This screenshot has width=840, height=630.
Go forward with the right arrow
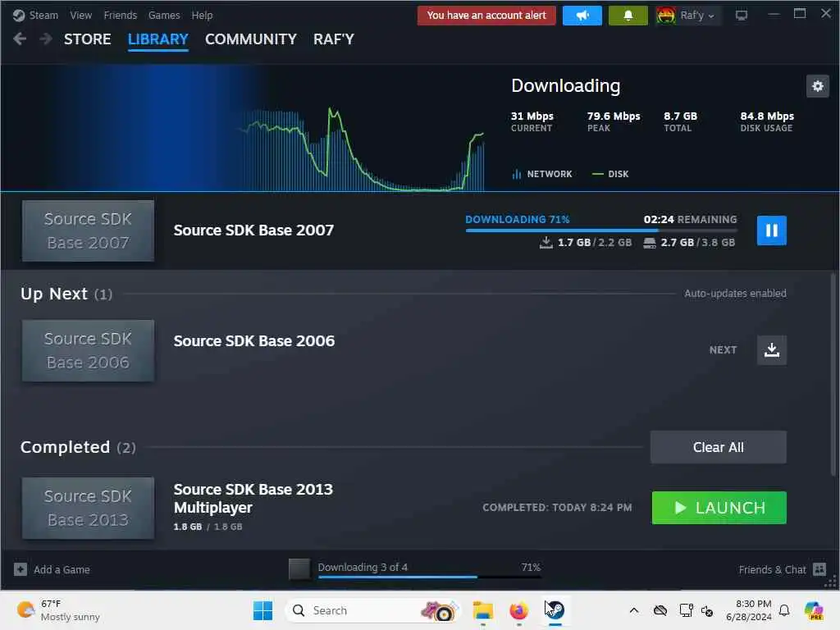(46, 39)
